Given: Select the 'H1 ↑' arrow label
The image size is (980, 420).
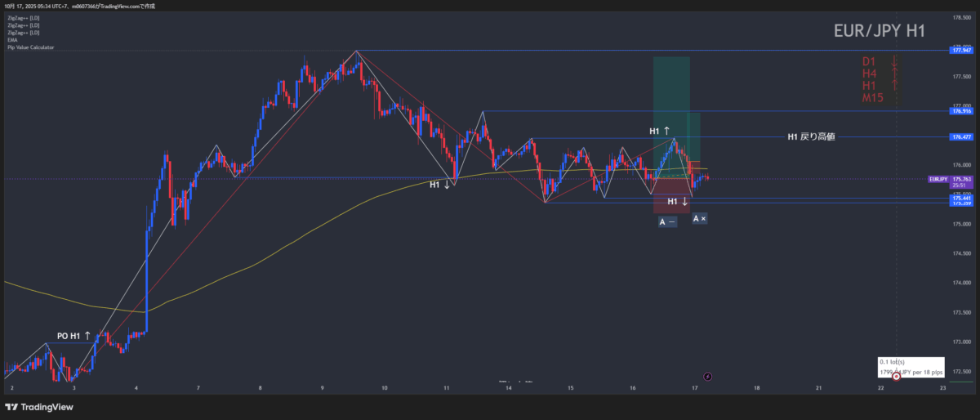Looking at the screenshot, I should [660, 131].
